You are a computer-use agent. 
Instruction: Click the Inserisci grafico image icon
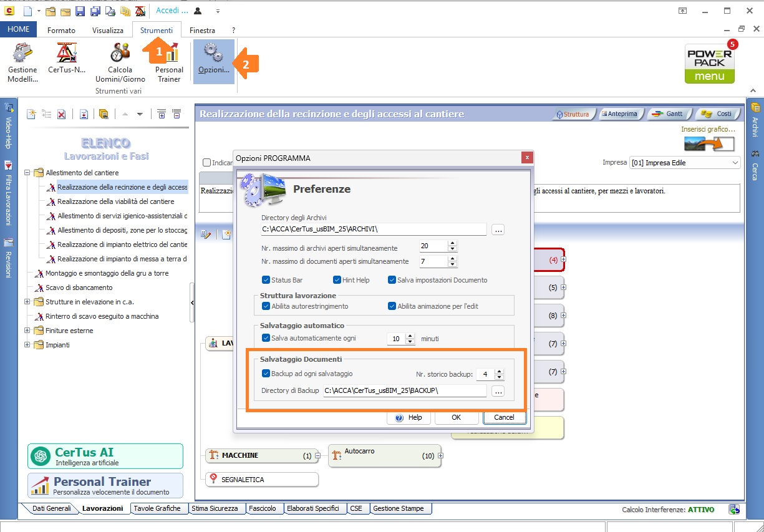[x=709, y=143]
